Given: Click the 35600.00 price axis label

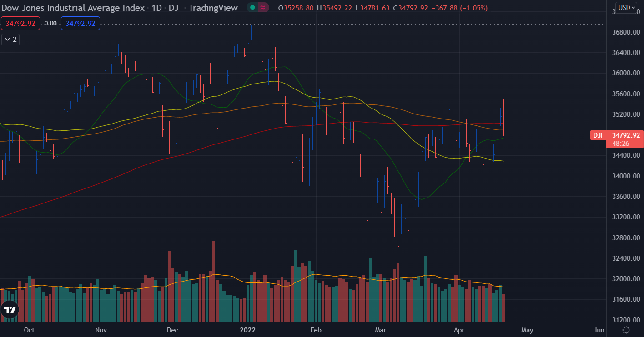Looking at the screenshot, I should [x=626, y=94].
